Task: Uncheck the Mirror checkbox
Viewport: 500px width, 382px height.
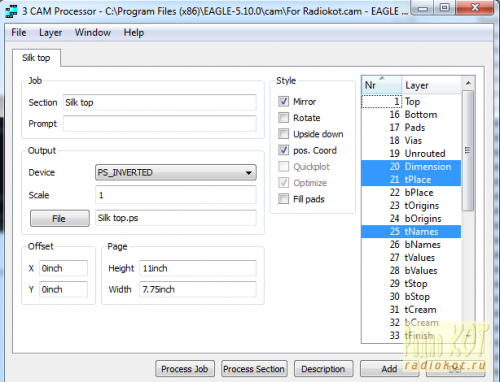Action: (283, 101)
